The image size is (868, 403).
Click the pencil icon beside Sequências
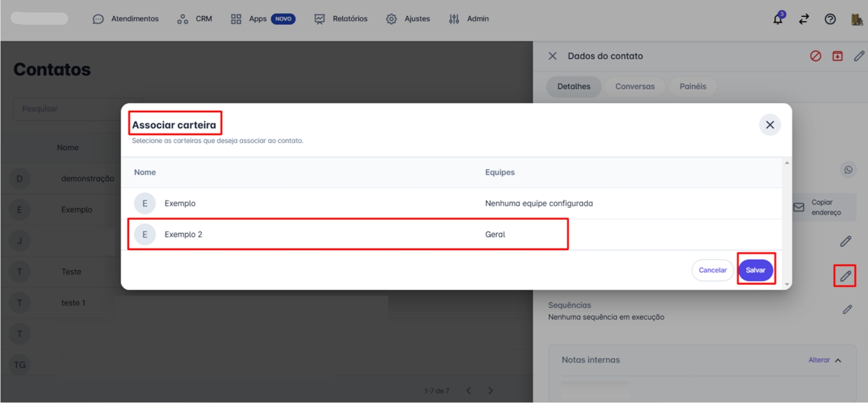tap(847, 310)
